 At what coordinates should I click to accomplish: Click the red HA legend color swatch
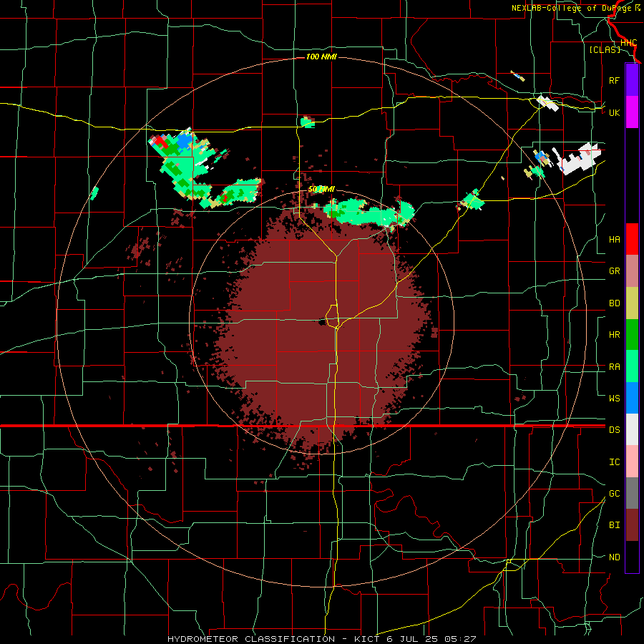point(632,239)
